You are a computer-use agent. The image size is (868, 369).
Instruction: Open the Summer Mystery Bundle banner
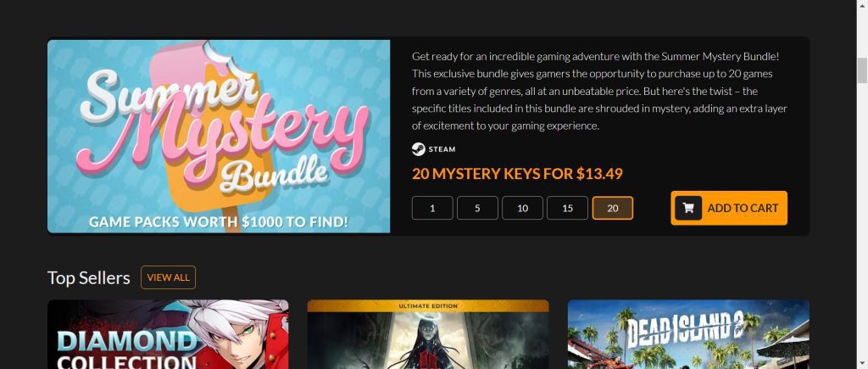[x=219, y=137]
